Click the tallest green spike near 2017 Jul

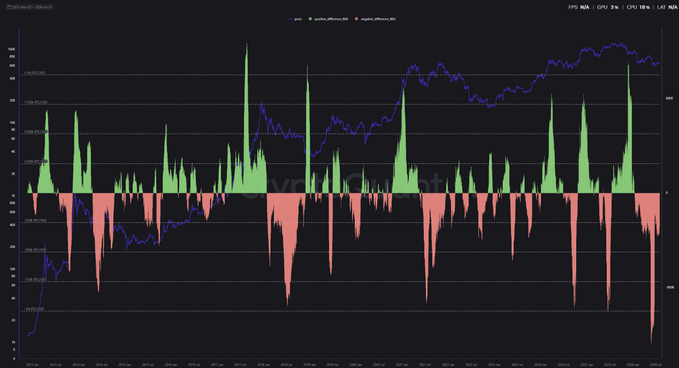click(246, 117)
